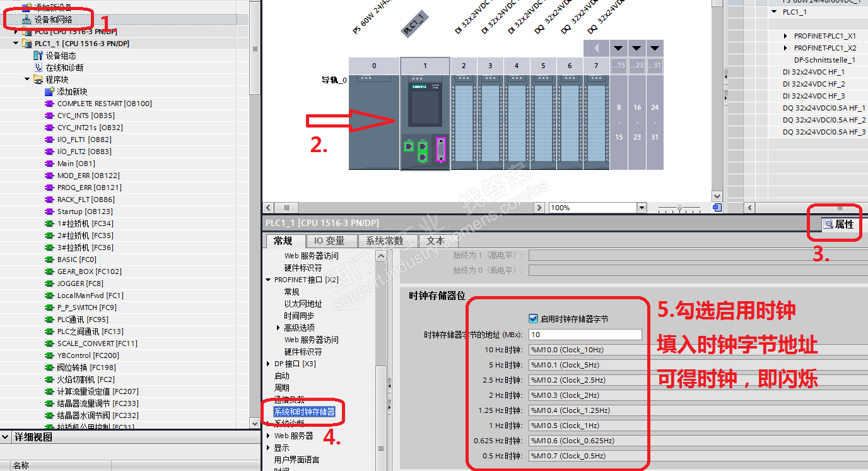Expand the 详细视图 panel

coord(6,438)
